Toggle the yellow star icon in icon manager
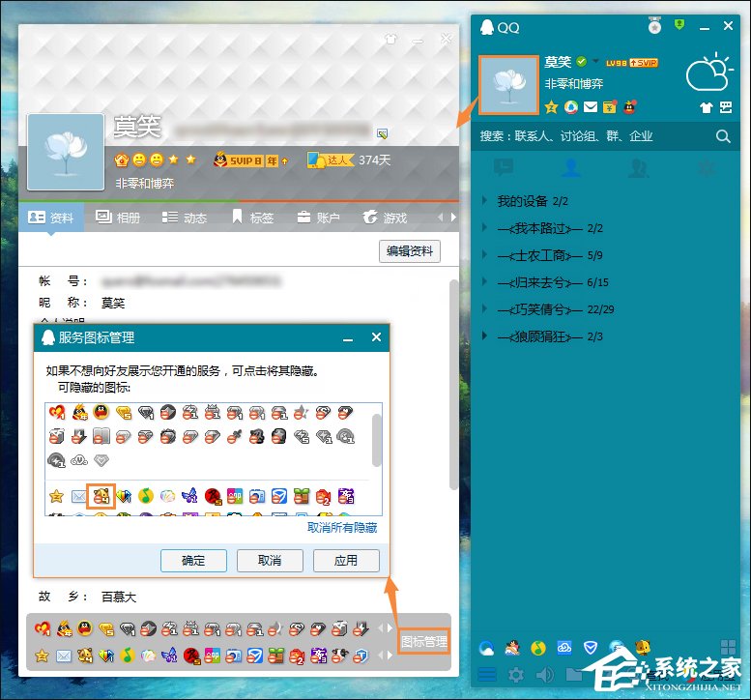The image size is (751, 700). pyautogui.click(x=56, y=496)
